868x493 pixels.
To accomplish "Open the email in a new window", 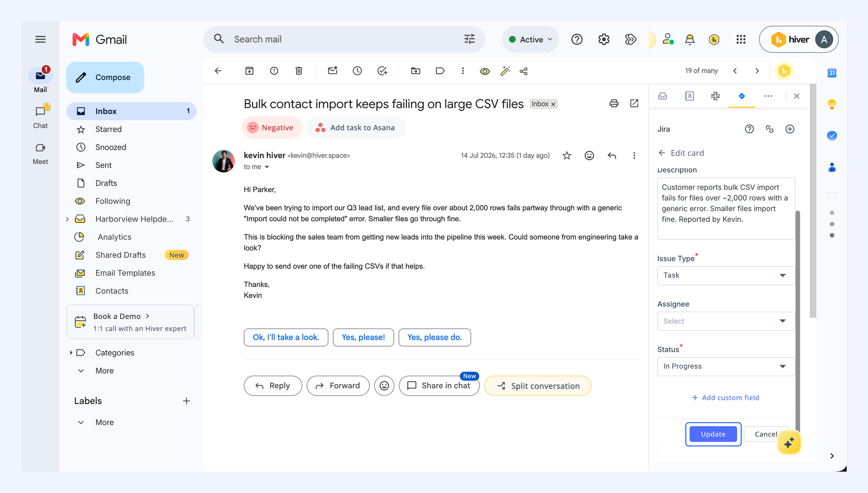I will point(634,103).
